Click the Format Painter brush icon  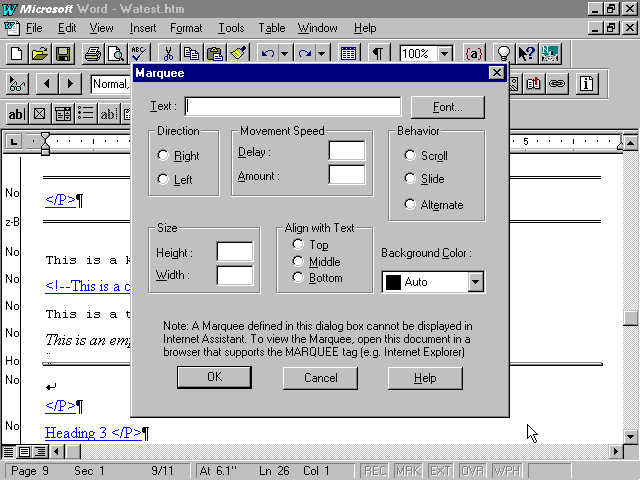click(x=237, y=53)
